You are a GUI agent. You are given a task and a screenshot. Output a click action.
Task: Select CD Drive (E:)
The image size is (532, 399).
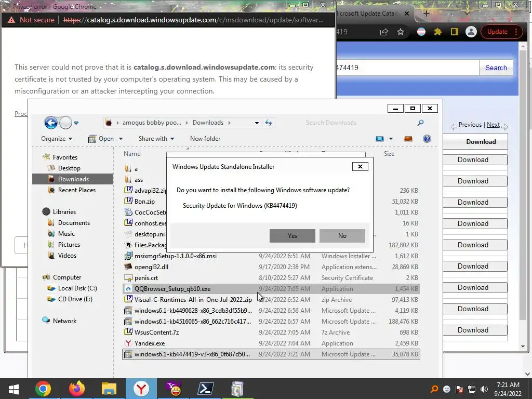pyautogui.click(x=75, y=299)
